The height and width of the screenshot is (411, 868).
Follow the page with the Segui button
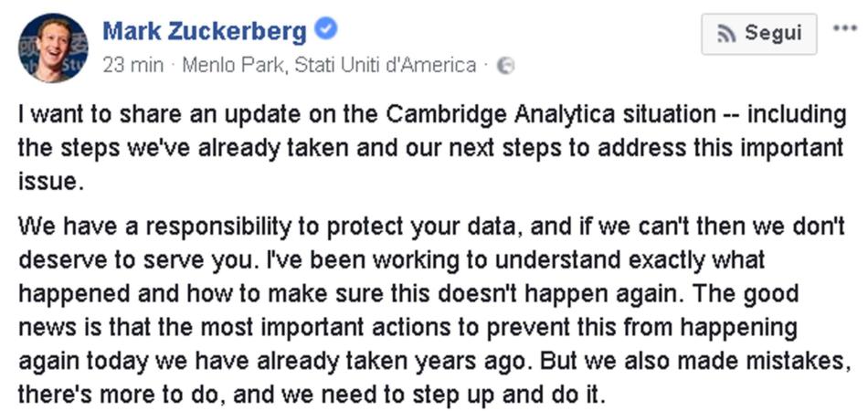point(759,34)
